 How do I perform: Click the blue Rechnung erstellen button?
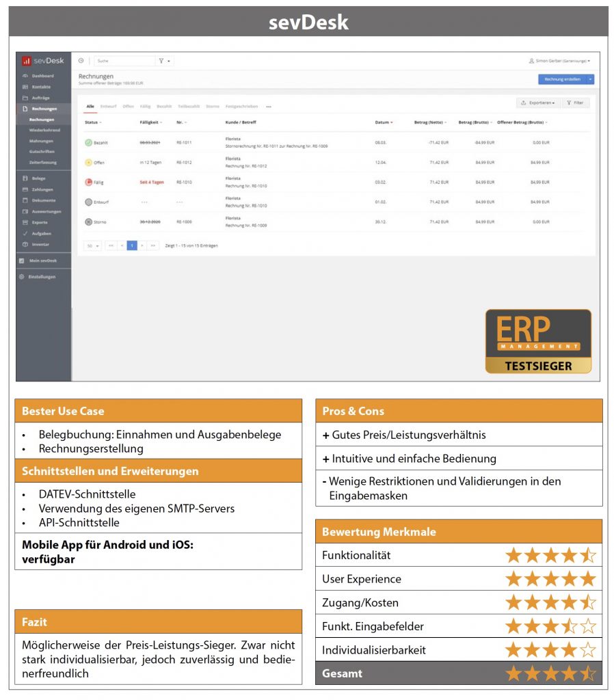tap(562, 79)
